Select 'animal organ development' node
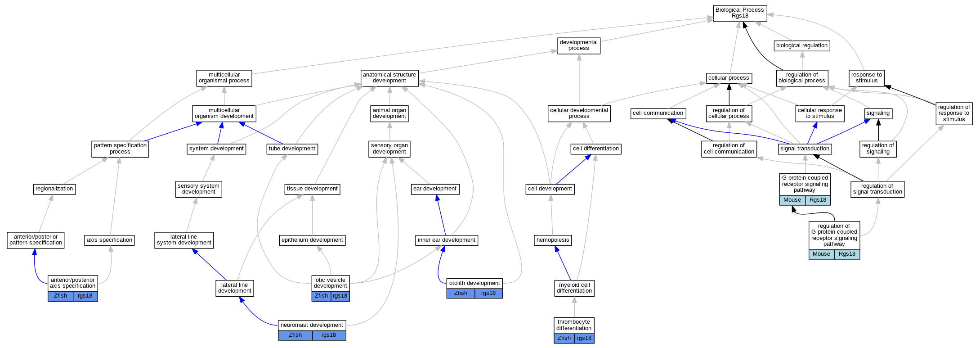The width and height of the screenshot is (980, 348). point(389,113)
